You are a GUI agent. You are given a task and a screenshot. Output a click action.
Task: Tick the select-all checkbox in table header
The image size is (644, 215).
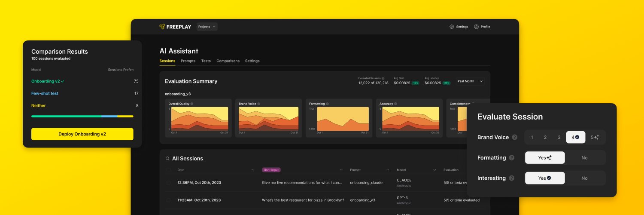click(x=168, y=170)
